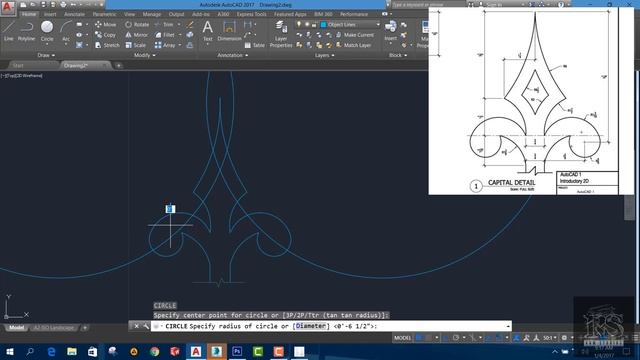Choose the Copy command
The height and width of the screenshot is (360, 640).
106,35
